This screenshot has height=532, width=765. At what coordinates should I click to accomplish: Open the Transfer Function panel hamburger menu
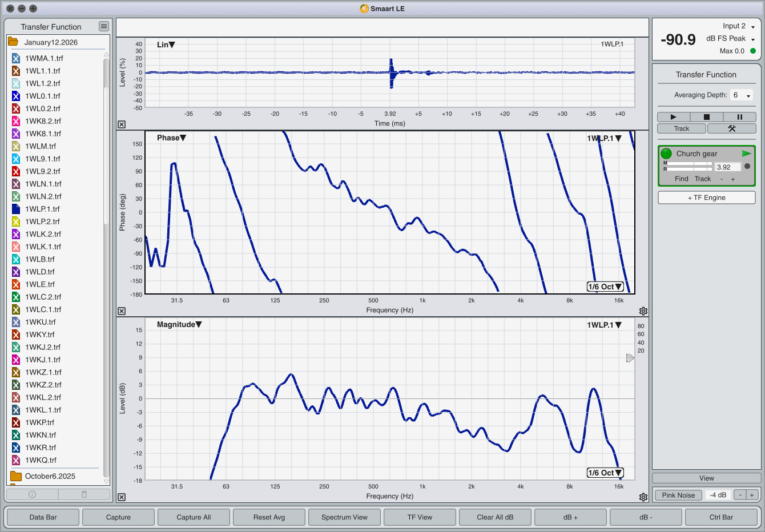coord(103,26)
